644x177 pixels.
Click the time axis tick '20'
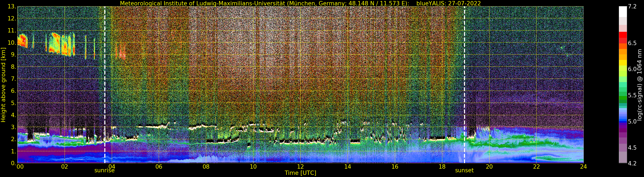point(489,166)
